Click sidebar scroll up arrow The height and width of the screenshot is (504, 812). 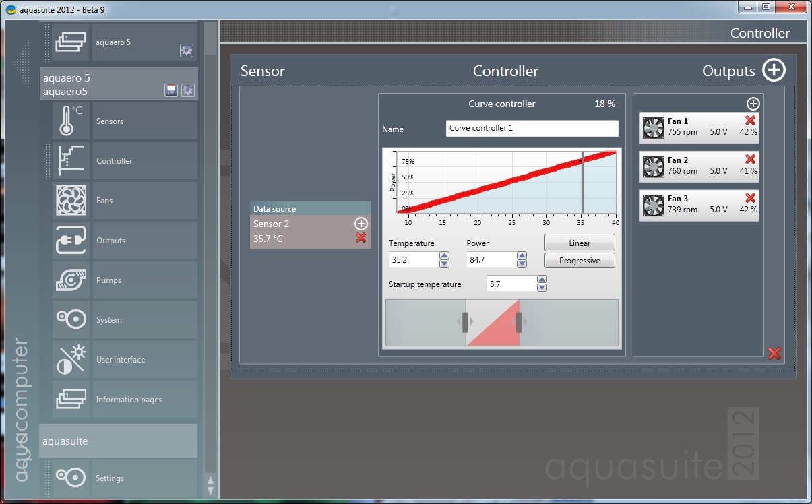(210, 480)
